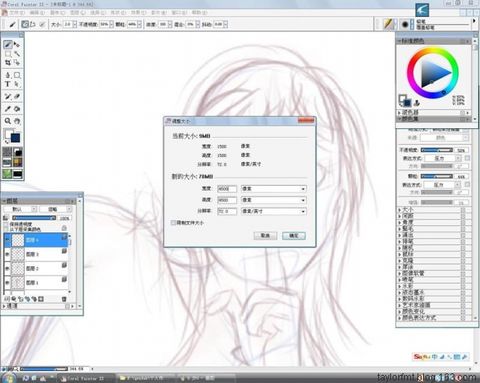
Task: Select the Magnifier tool
Action: pos(8,121)
